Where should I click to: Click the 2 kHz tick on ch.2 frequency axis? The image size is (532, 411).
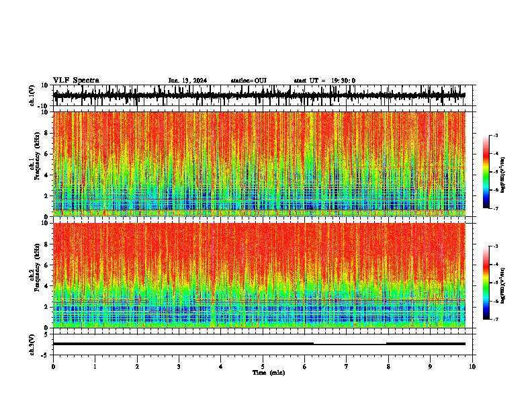click(x=46, y=307)
